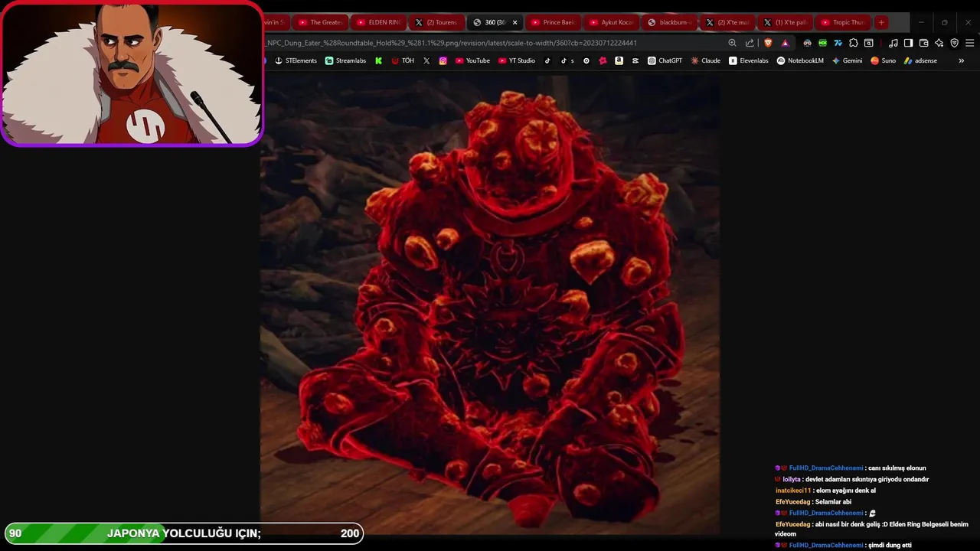Screen dimensions: 980x551
Task: Open the Brave Wallet icon
Action: 923,43
